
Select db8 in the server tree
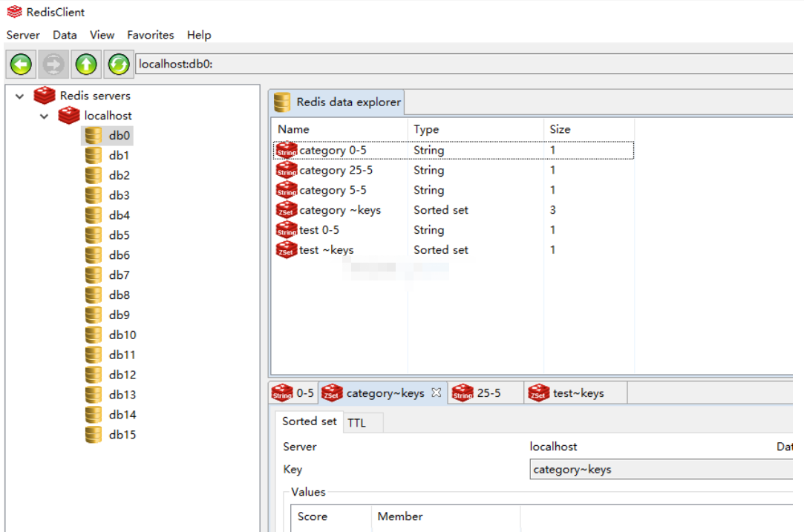pyautogui.click(x=119, y=295)
